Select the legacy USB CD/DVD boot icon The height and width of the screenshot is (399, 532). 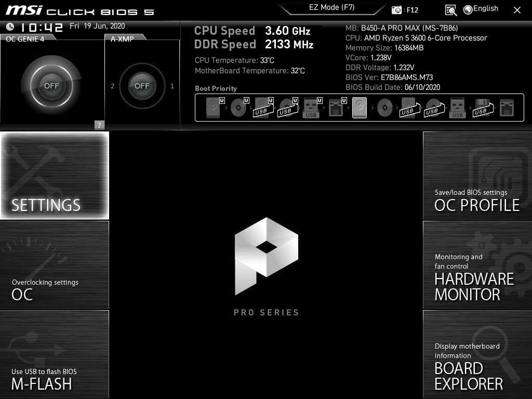click(x=434, y=108)
